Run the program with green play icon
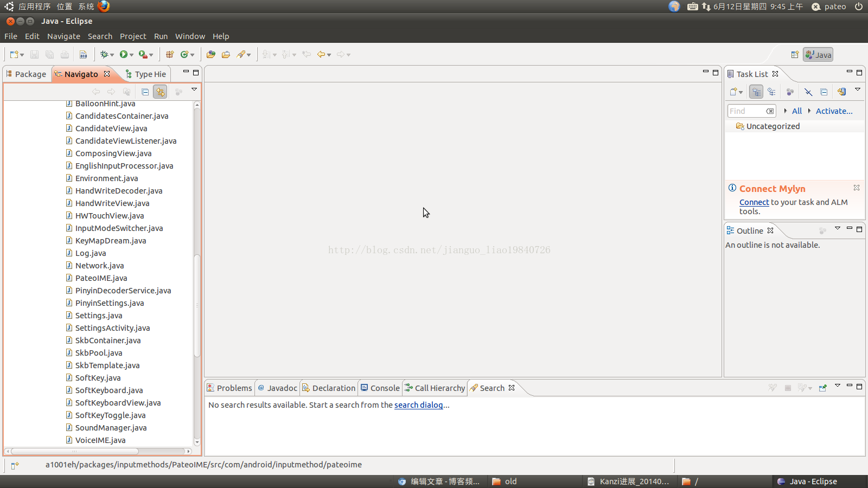 124,54
